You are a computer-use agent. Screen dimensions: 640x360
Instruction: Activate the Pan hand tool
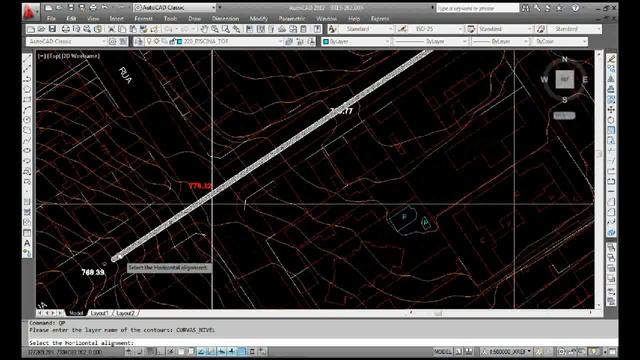tap(204, 29)
